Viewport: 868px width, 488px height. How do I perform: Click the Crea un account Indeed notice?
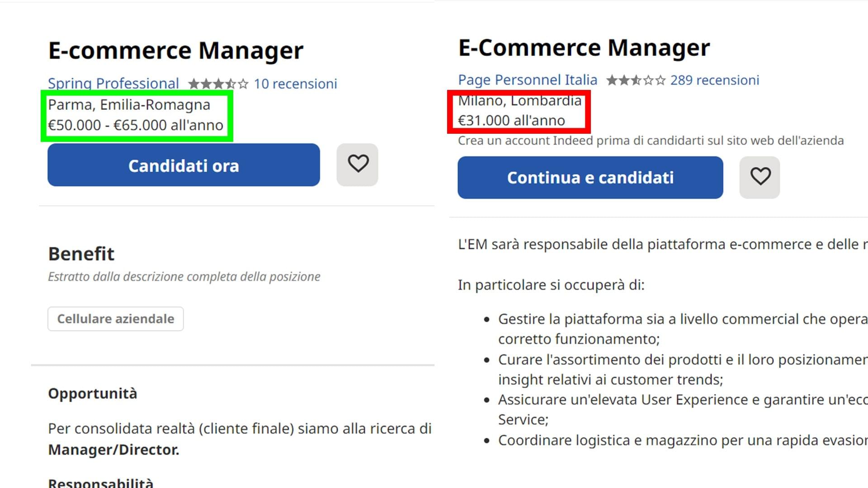[651, 141]
